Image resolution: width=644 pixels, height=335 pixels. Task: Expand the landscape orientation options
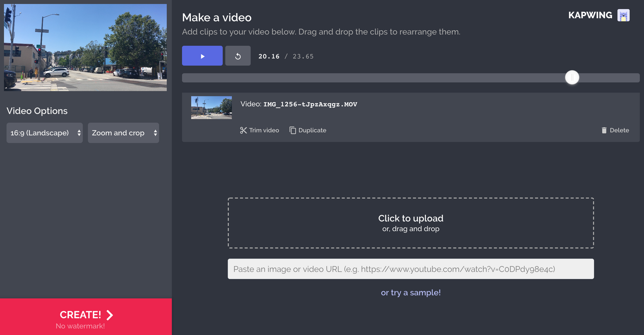pos(44,133)
